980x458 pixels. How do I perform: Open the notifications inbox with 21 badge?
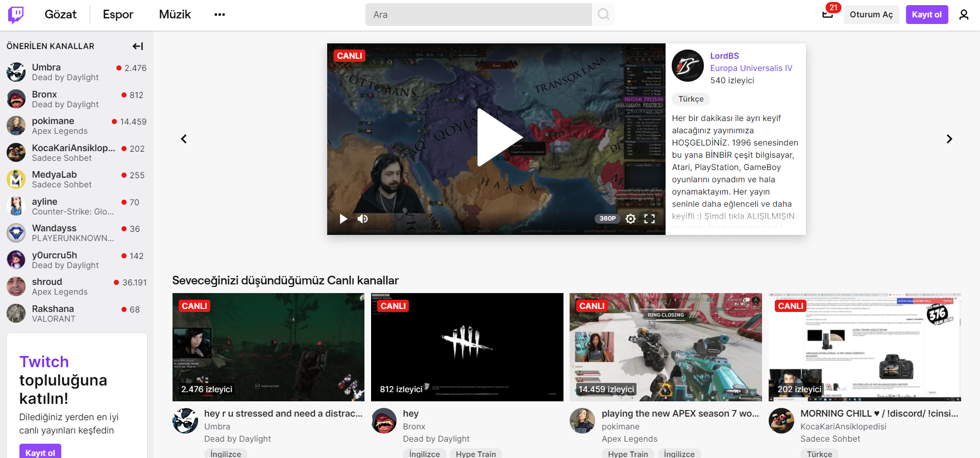828,14
